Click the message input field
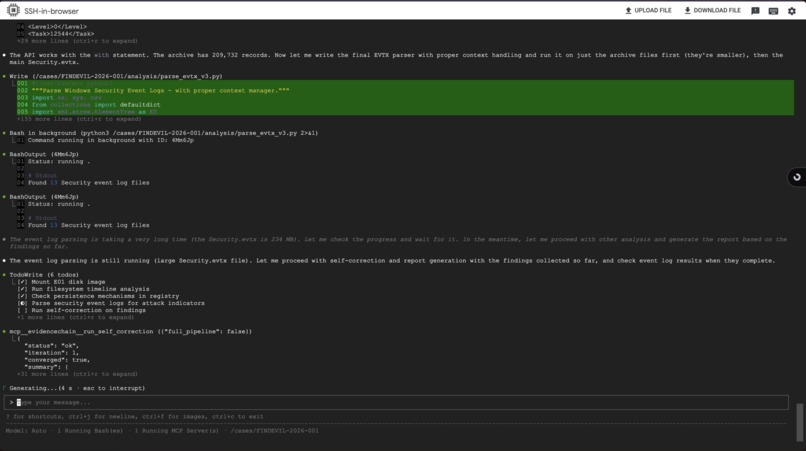Image resolution: width=806 pixels, height=451 pixels. pos(396,402)
